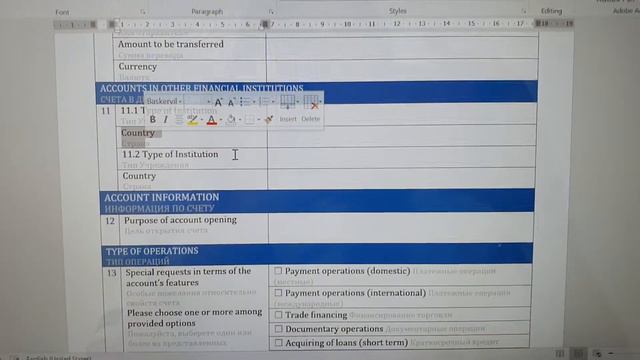Open the bullets dropdown arrow
Image resolution: width=640 pixels, height=360 pixels.
coord(254,102)
